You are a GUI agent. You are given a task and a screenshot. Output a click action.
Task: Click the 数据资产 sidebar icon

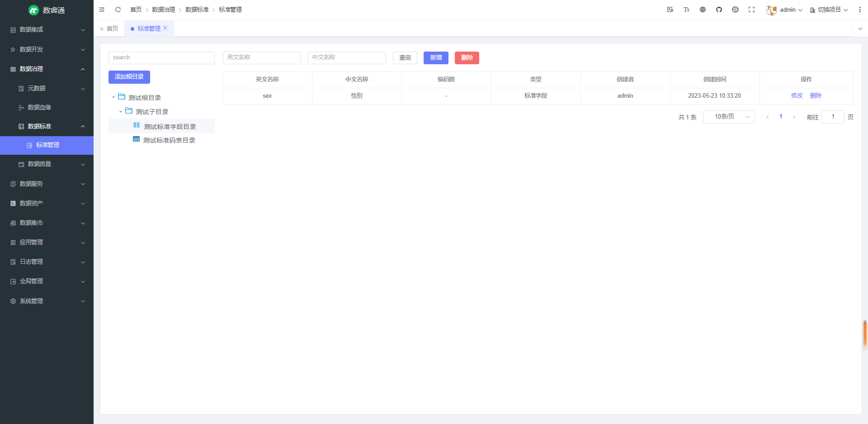(13, 204)
